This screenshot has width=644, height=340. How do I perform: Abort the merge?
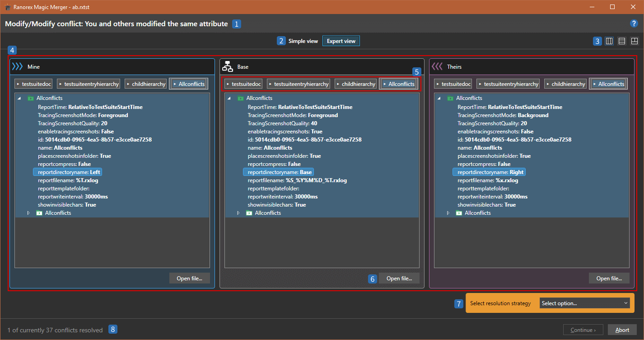click(622, 330)
